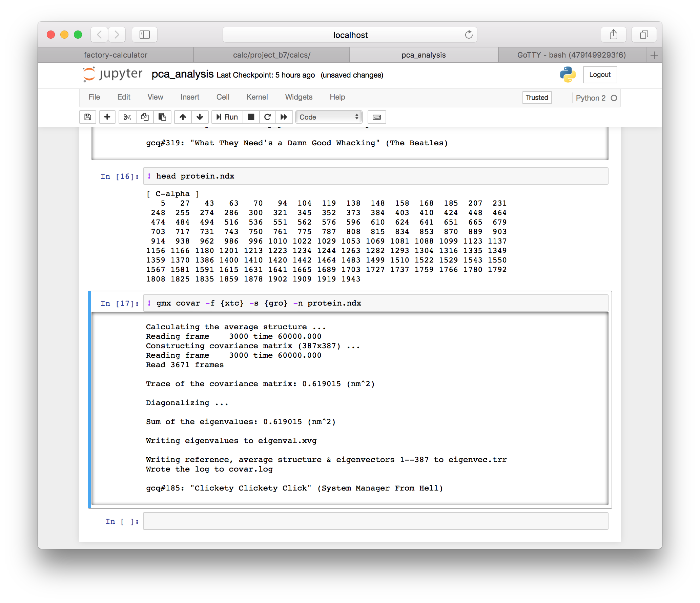Copy selected cells icon
Screen dimensions: 700x603
coord(145,117)
